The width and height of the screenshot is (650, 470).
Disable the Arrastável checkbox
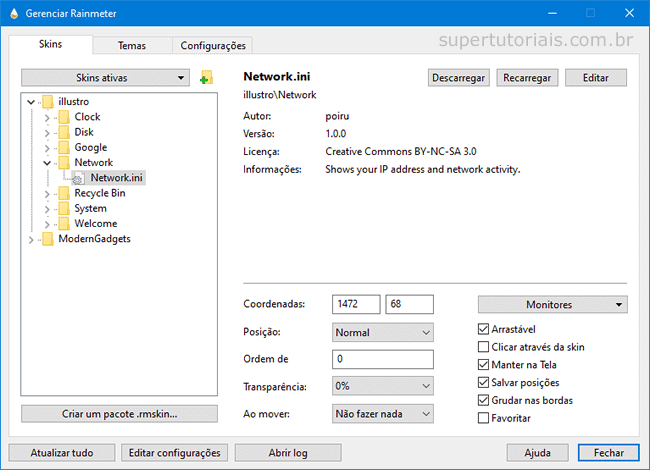[x=484, y=329]
